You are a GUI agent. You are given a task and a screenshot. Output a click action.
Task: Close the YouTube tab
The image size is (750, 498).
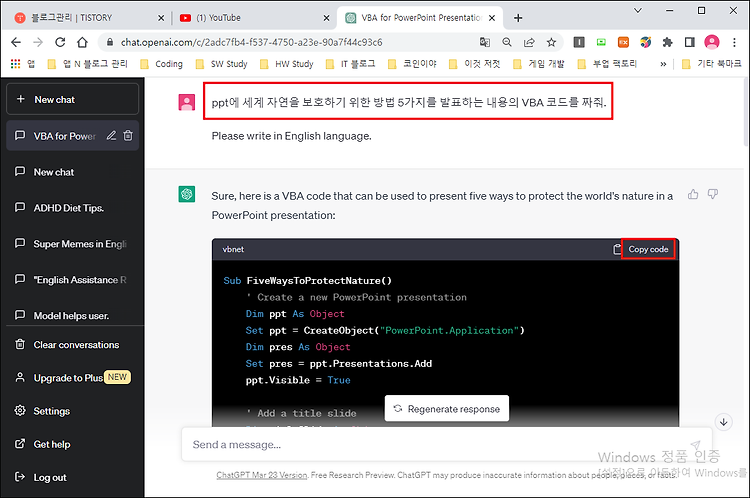326,18
